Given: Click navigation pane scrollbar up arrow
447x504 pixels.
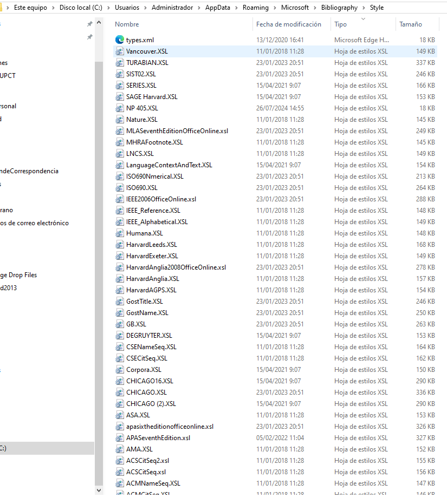Looking at the screenshot, I should pyautogui.click(x=99, y=23).
